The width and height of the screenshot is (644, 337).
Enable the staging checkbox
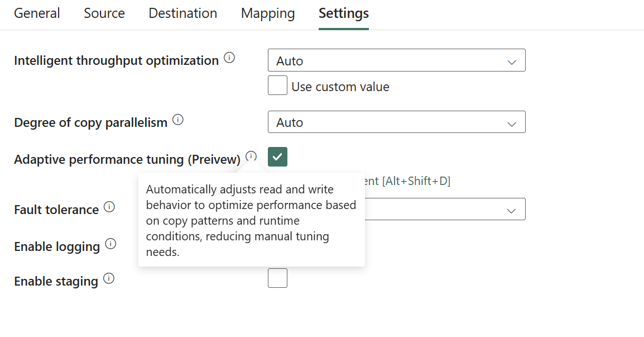coord(277,278)
